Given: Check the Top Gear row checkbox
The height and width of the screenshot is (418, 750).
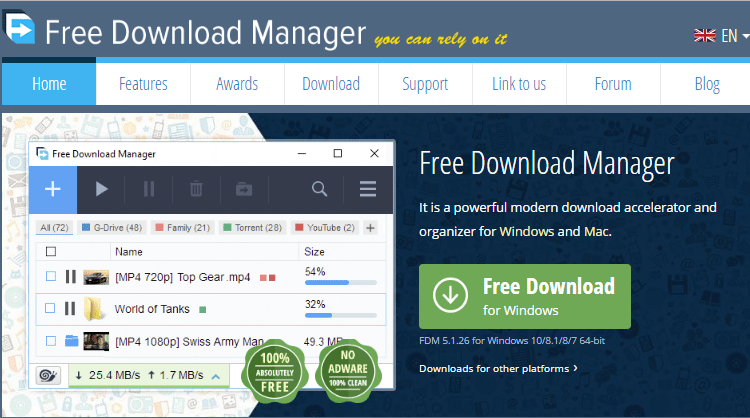Looking at the screenshot, I should pos(51,276).
